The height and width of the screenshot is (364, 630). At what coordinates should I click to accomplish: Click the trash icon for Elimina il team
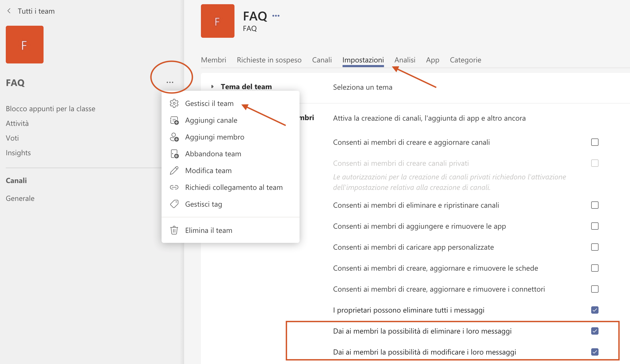point(174,230)
